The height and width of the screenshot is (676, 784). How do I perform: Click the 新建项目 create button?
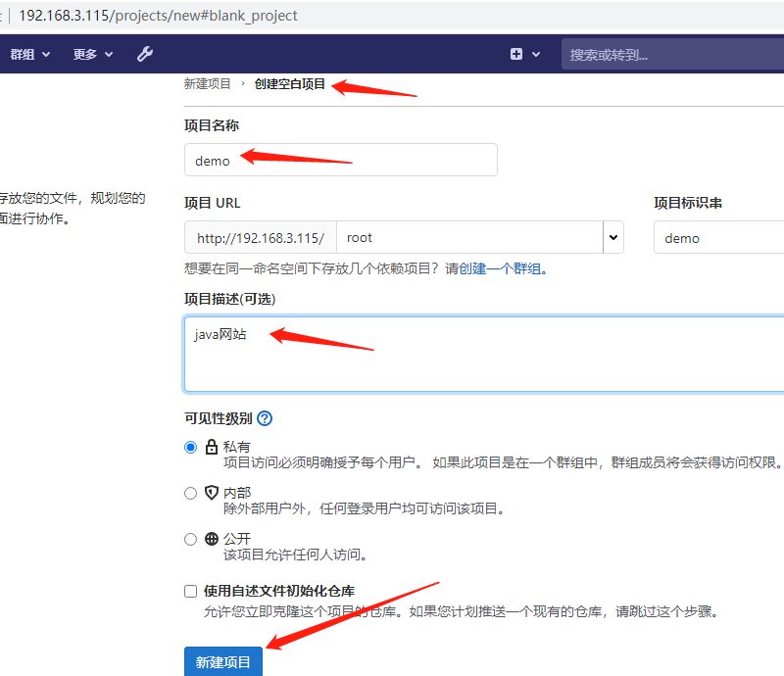pos(223,661)
